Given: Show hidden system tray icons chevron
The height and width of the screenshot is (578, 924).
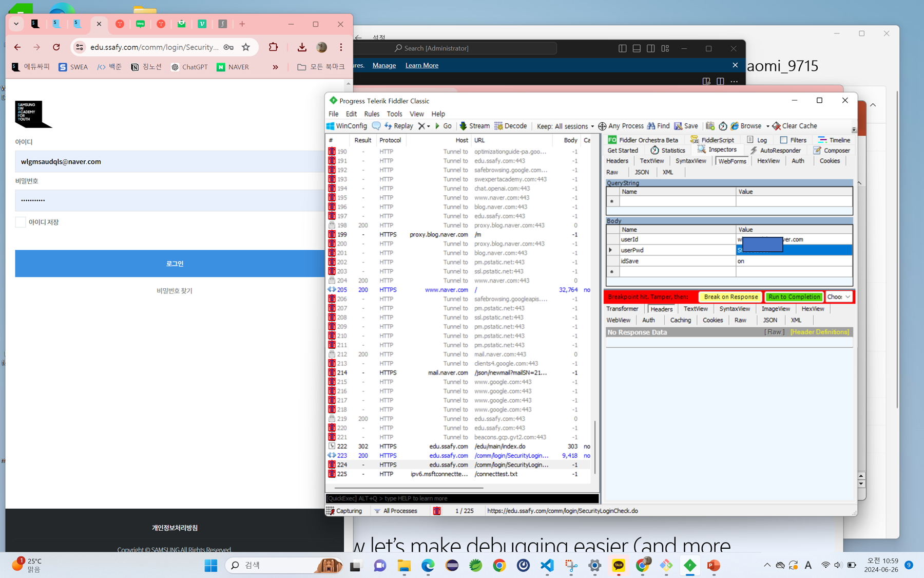Looking at the screenshot, I should (767, 565).
